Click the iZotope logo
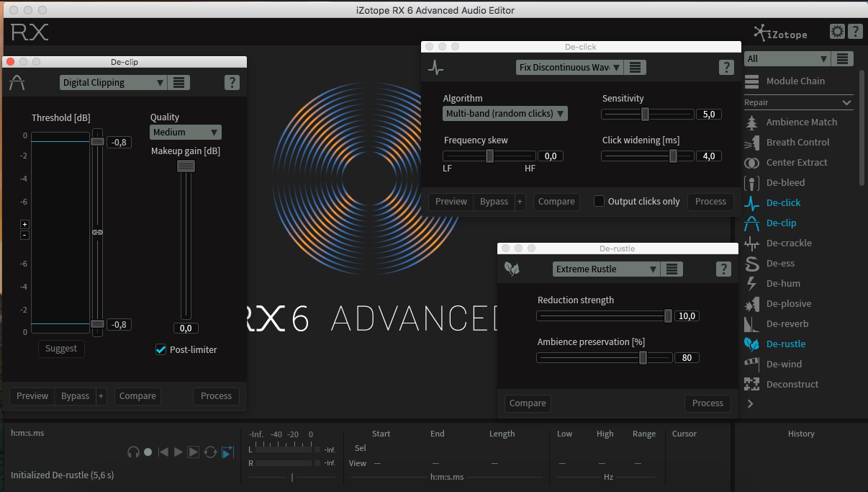This screenshot has height=492, width=868. [780, 33]
